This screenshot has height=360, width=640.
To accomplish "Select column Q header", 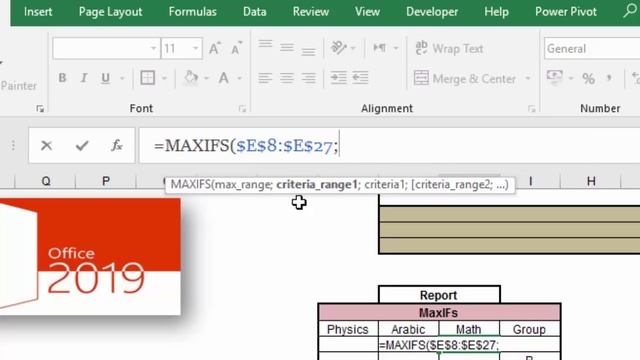I will (x=46, y=181).
